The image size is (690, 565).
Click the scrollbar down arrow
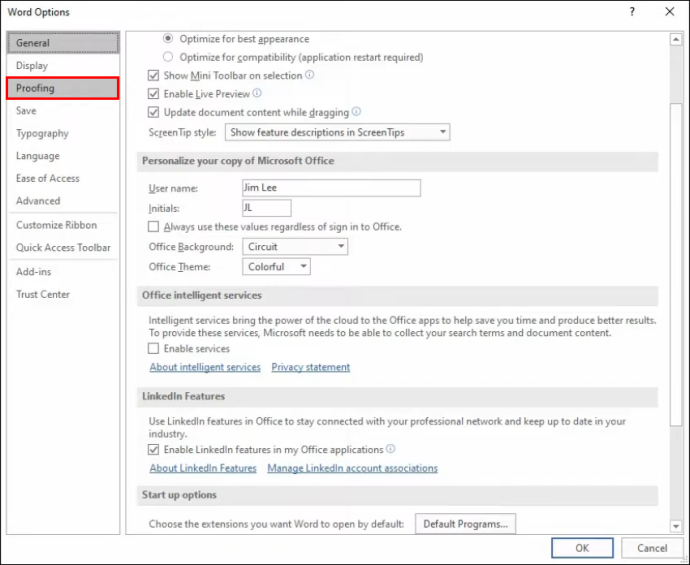pos(675,526)
